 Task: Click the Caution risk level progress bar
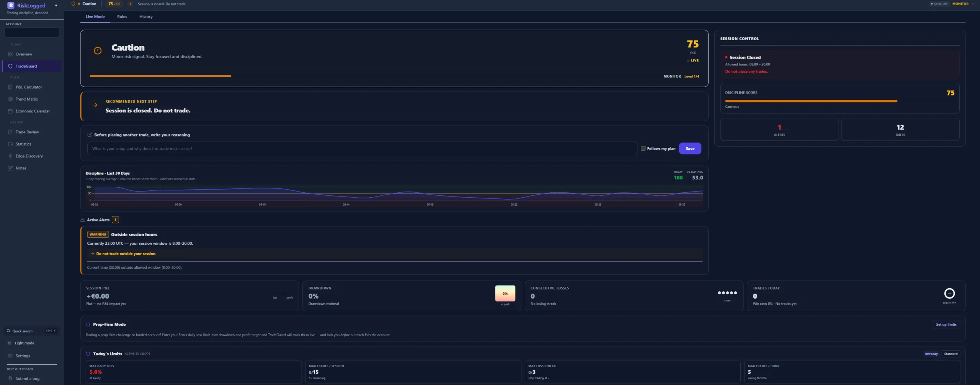pos(160,76)
